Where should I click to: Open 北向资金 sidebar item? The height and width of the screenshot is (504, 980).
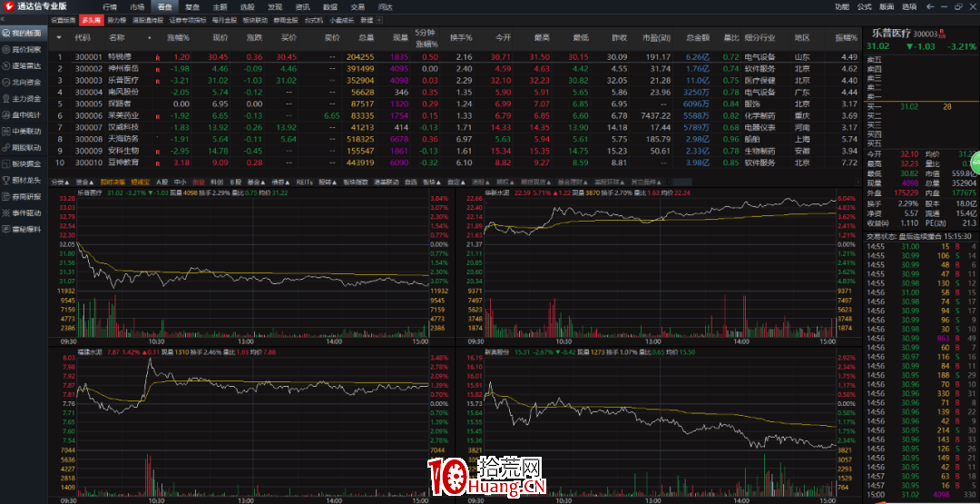pos(24,82)
